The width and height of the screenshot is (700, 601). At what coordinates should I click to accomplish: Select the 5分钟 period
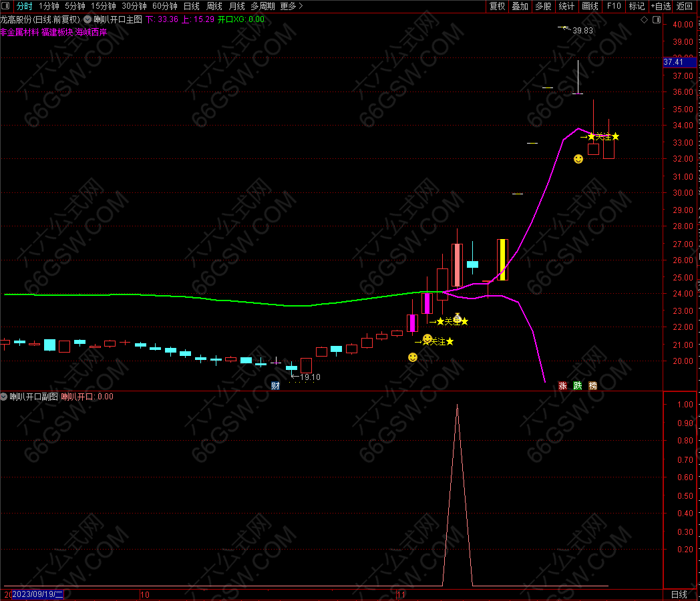point(75,6)
